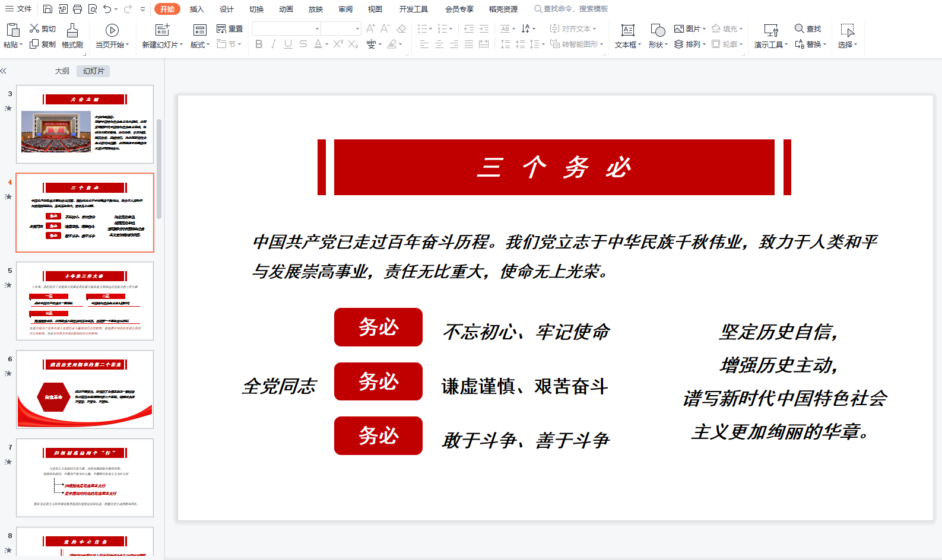Open the bullet list dropdown arrow

coord(430,28)
